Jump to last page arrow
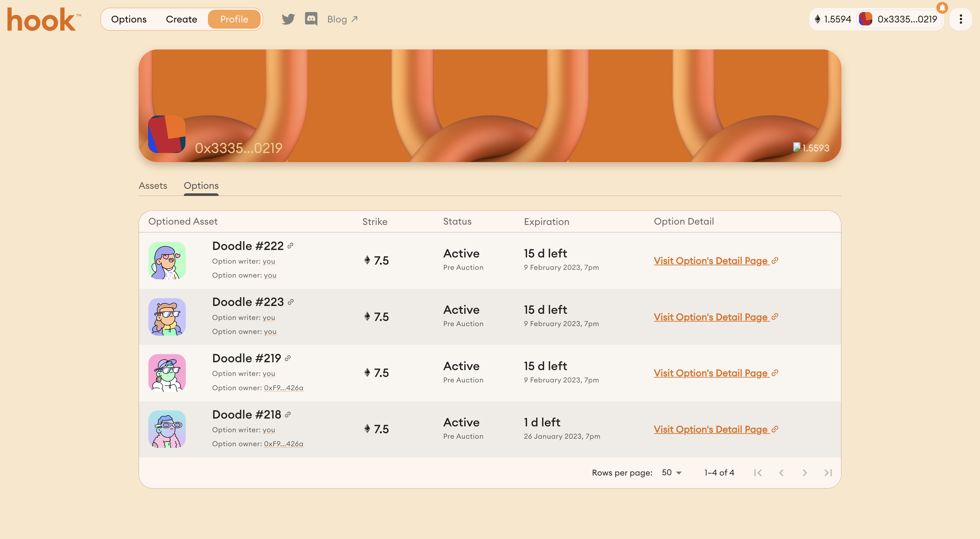 (828, 473)
